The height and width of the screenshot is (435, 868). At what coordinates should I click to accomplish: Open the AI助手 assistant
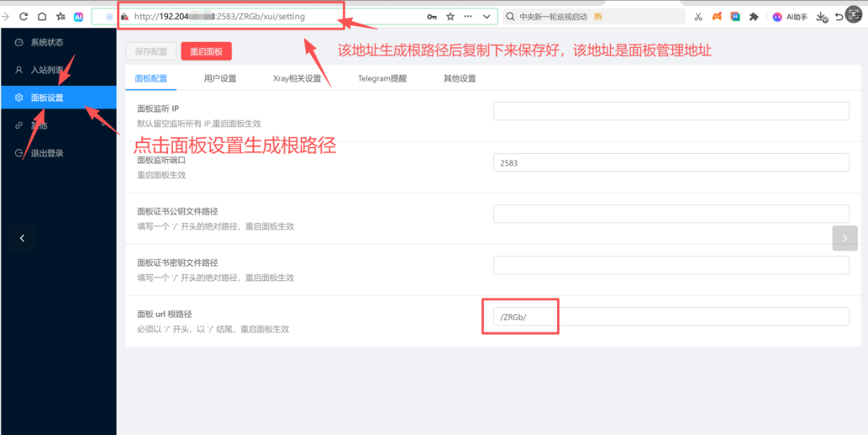(x=791, y=16)
